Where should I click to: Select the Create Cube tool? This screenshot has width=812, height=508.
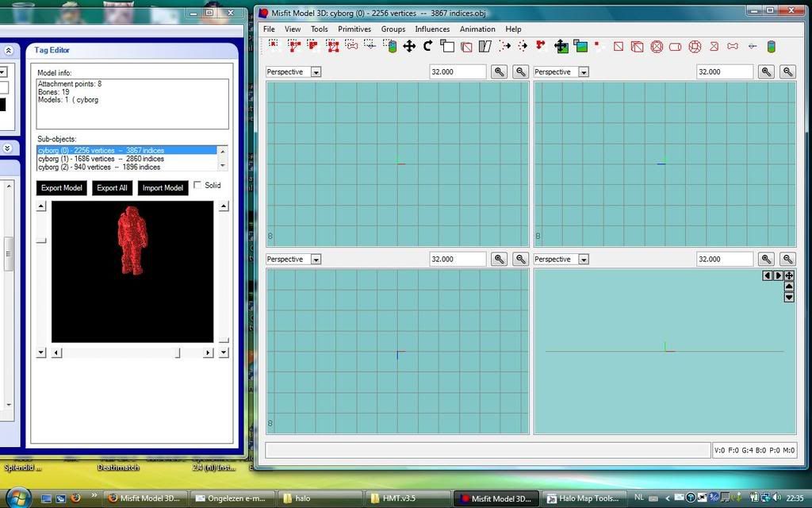click(638, 46)
